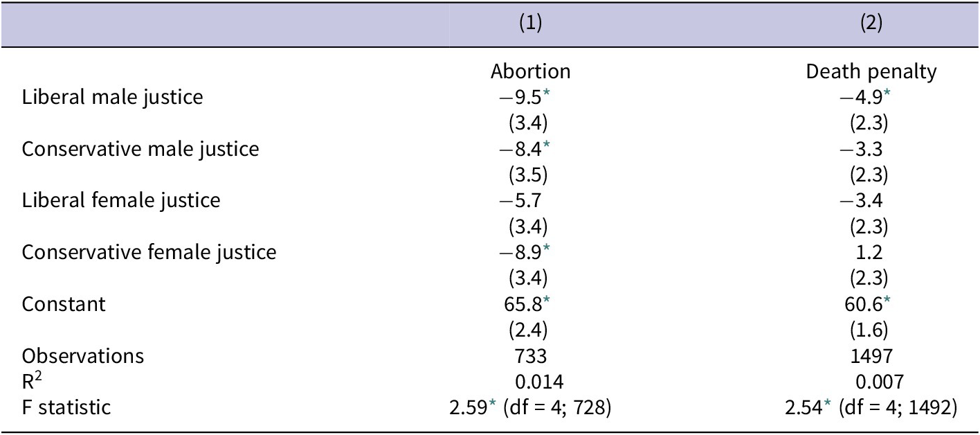The width and height of the screenshot is (980, 435).
Task: Click the Death penalty observations value 1497
Action: pyautogui.click(x=871, y=355)
